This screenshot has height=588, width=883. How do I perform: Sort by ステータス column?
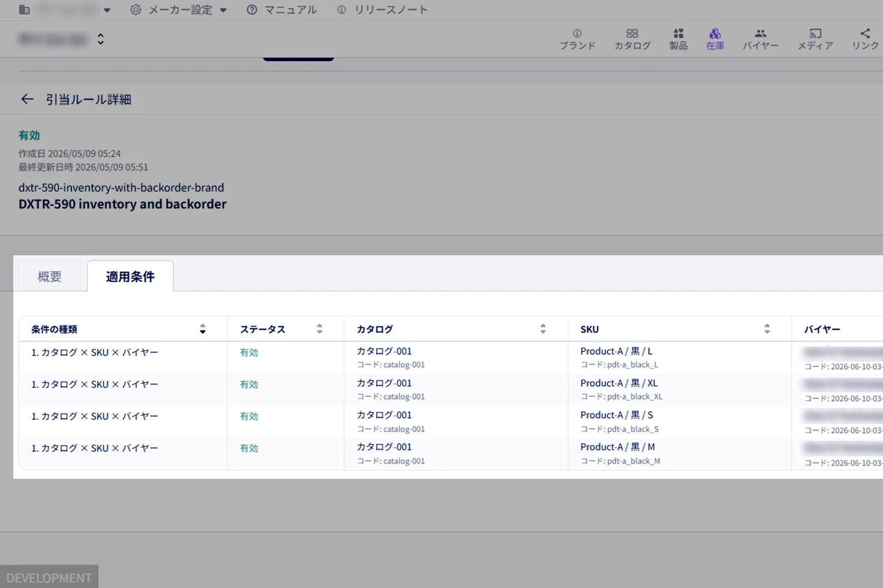[x=320, y=329]
